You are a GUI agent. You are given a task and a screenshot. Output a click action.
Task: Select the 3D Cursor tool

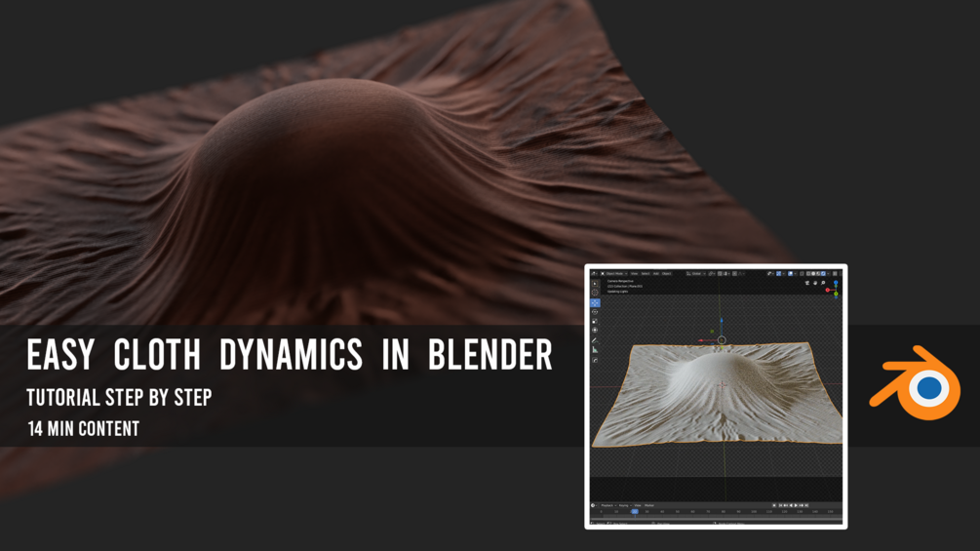pyautogui.click(x=595, y=293)
